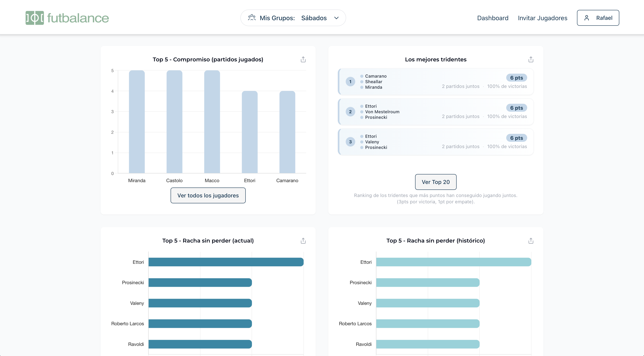Click the user profile icon beside Rafael
This screenshot has width=644, height=356.
(x=586, y=18)
